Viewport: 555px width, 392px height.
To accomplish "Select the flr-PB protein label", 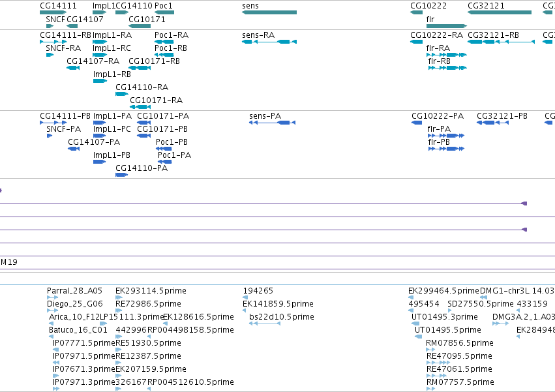I will pyautogui.click(x=439, y=142).
